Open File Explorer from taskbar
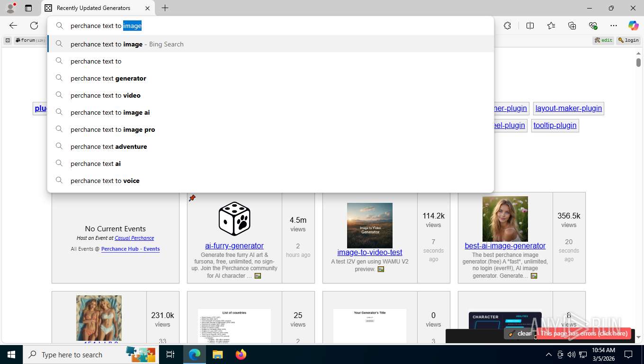 tap(217, 355)
